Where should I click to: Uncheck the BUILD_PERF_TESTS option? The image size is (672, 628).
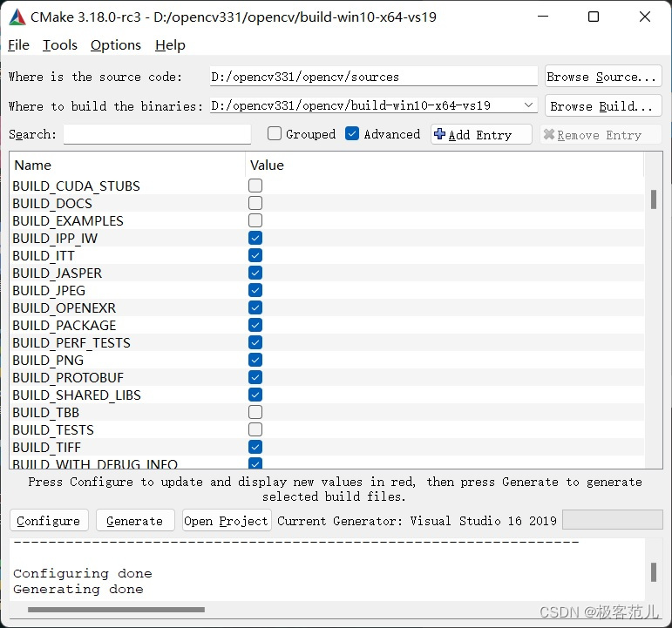[x=255, y=342]
